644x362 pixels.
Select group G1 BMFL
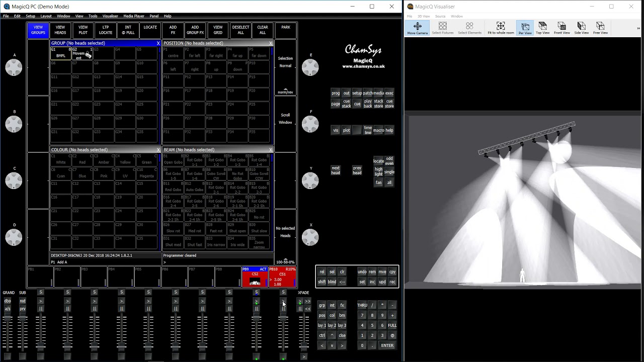pyautogui.click(x=60, y=53)
